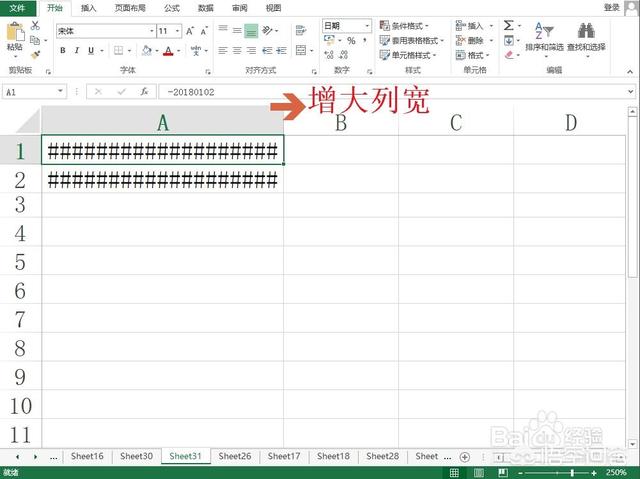Toggle Underline formatting

tap(91, 51)
